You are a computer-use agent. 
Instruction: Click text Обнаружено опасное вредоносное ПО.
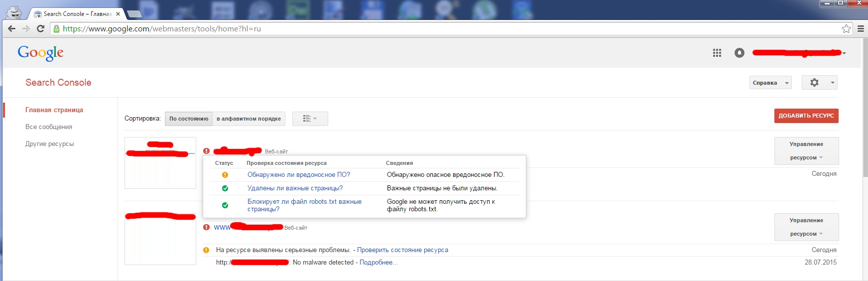[446, 175]
